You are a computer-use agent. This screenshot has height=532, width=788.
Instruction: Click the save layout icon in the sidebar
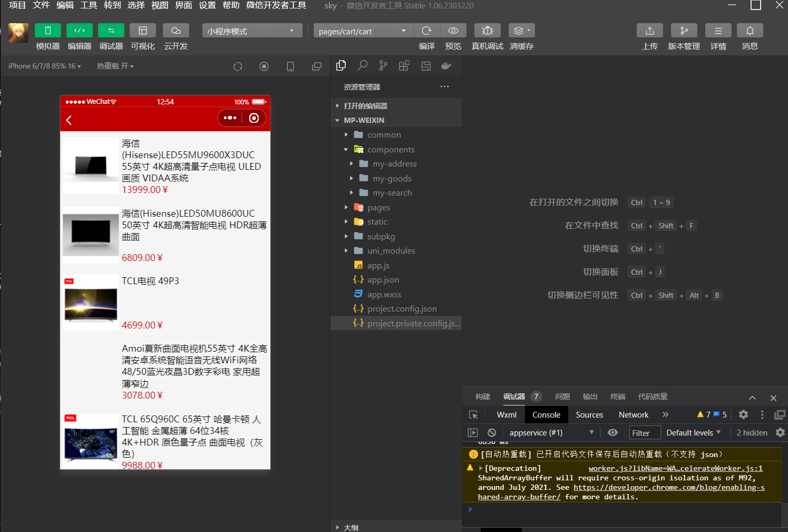click(x=426, y=65)
